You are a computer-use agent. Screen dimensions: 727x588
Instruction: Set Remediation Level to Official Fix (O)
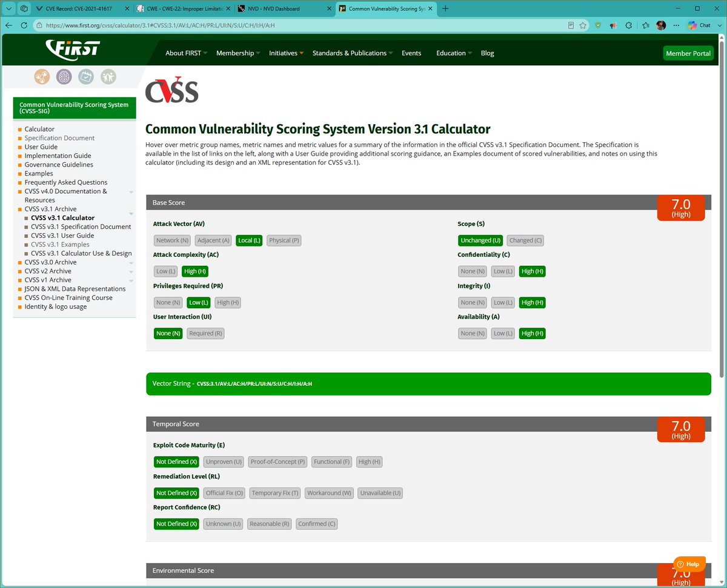(224, 493)
